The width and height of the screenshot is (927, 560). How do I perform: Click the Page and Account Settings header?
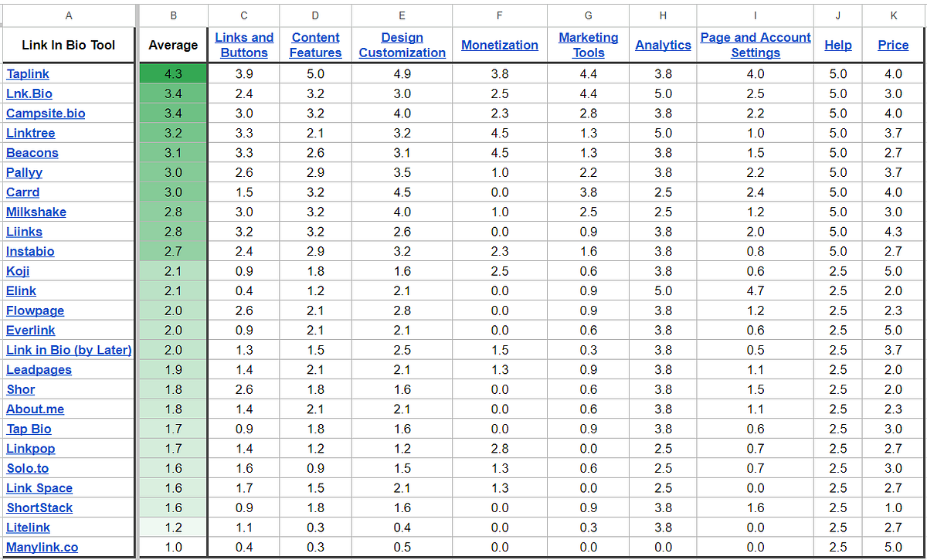click(756, 45)
